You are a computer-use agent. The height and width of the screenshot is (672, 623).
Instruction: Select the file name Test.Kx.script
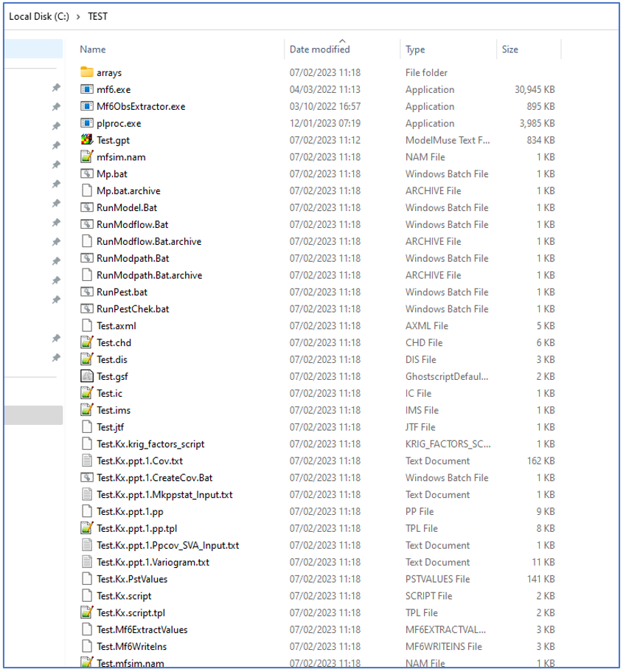(124, 596)
